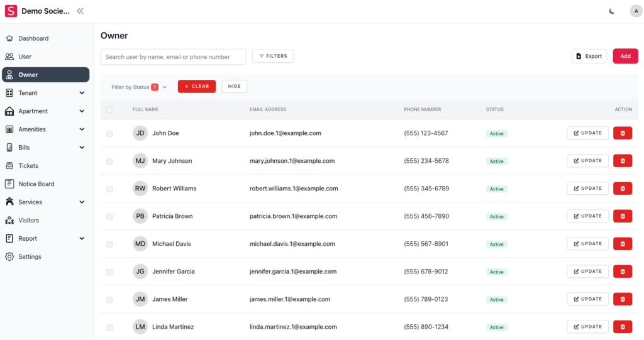Click the Export button

(x=589, y=56)
